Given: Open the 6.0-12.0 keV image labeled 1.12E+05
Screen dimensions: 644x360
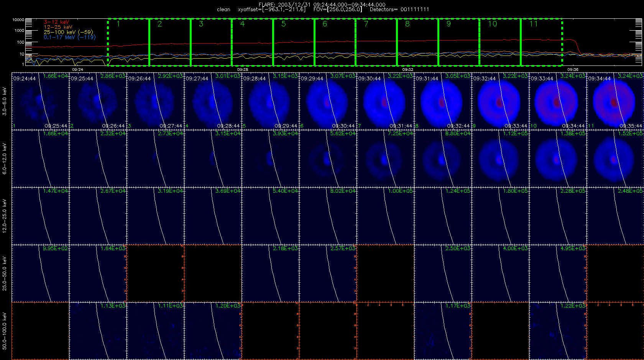Looking at the screenshot, I should click(500, 159).
